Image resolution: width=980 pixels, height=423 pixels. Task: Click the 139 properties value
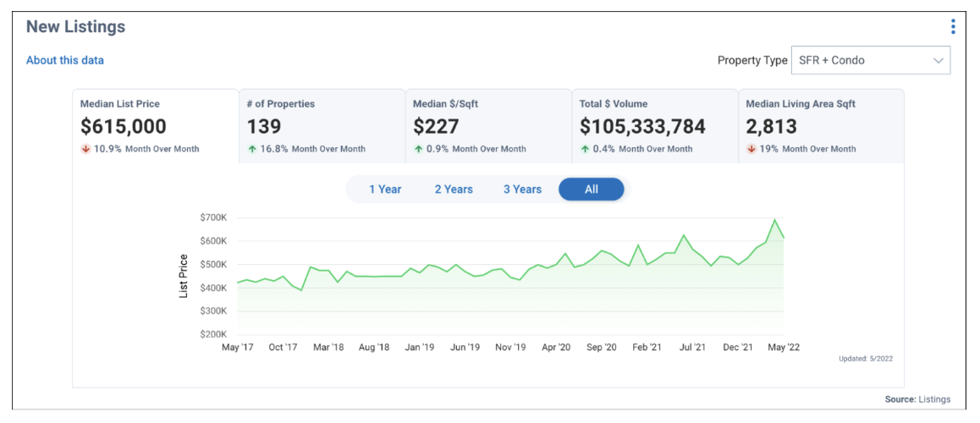(x=264, y=127)
